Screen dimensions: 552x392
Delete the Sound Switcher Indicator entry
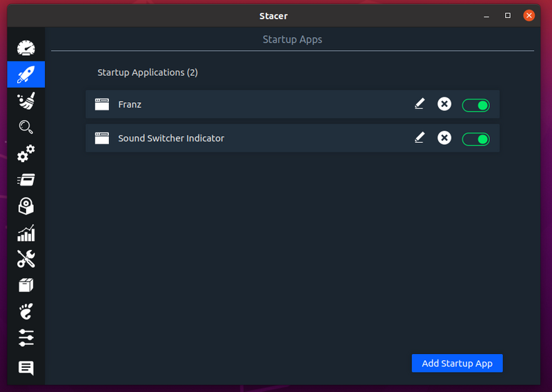pos(444,138)
